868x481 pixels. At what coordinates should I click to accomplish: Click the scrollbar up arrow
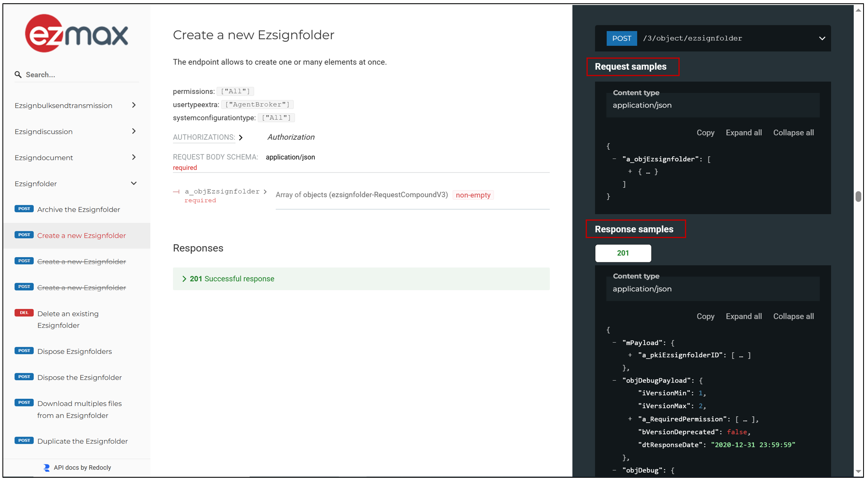(858, 10)
